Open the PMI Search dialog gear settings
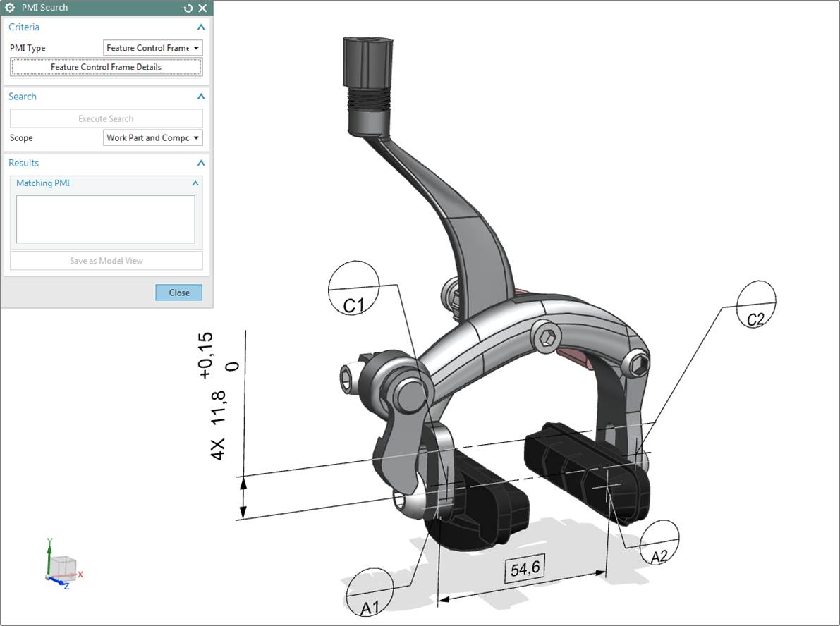The width and height of the screenshot is (840, 626). pos(10,8)
